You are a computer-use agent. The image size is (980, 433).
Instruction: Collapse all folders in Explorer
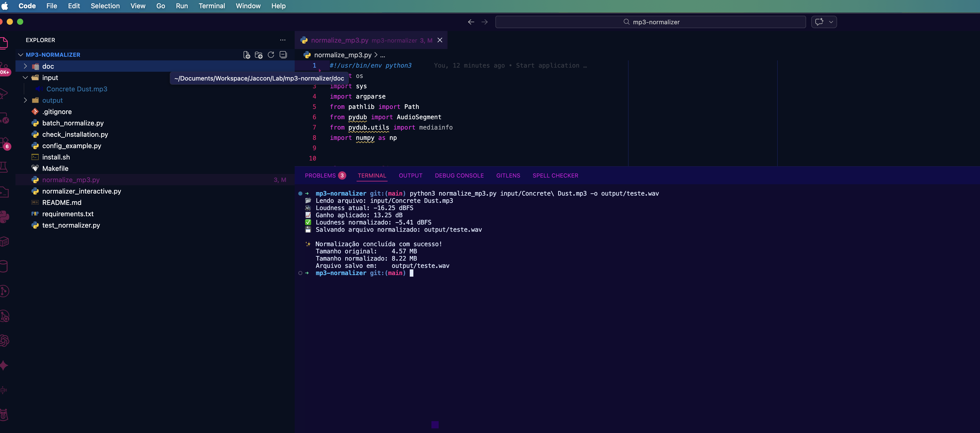click(283, 55)
